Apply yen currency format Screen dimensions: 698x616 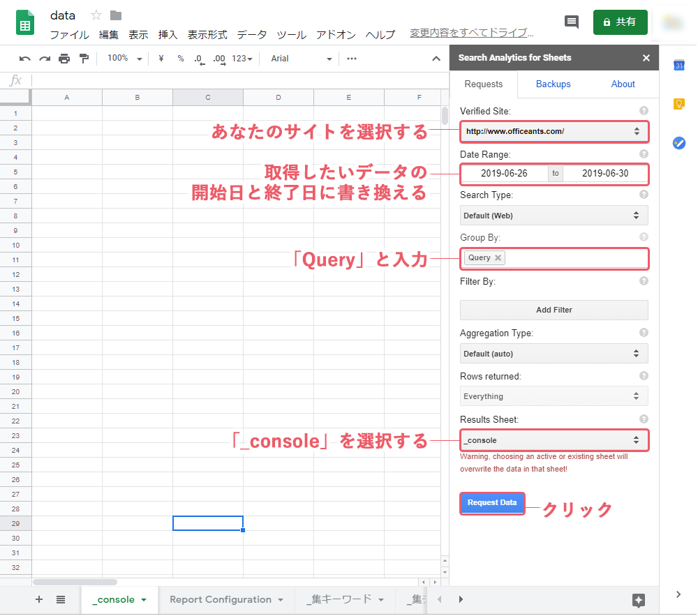161,59
